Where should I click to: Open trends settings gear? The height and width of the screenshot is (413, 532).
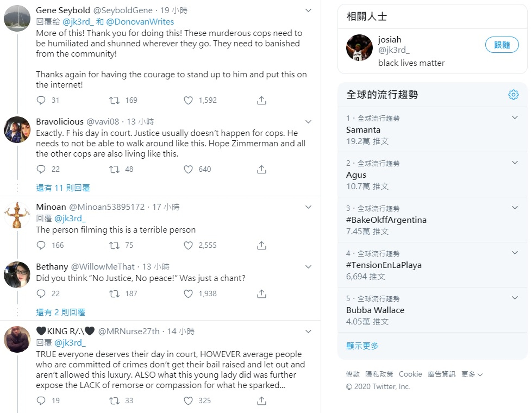tap(513, 95)
